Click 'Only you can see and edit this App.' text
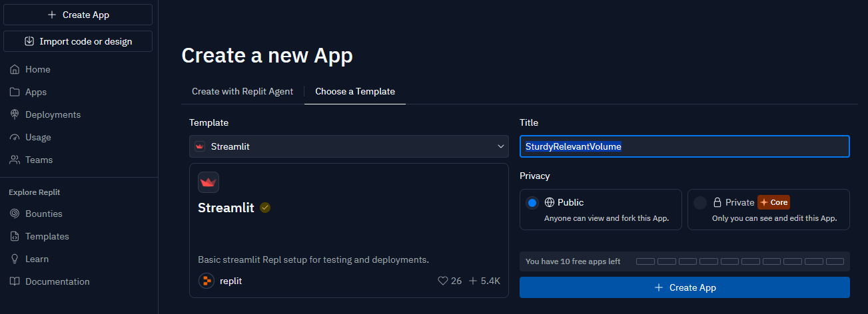 [x=775, y=218]
